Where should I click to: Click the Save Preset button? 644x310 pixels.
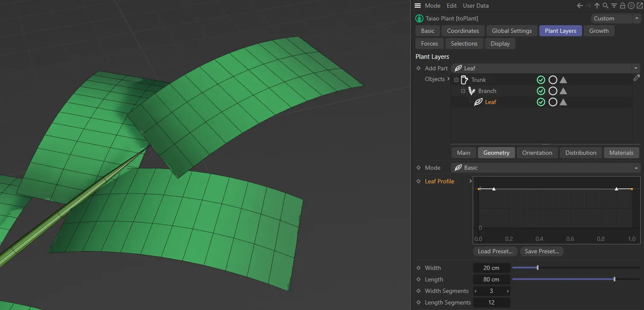tap(542, 251)
